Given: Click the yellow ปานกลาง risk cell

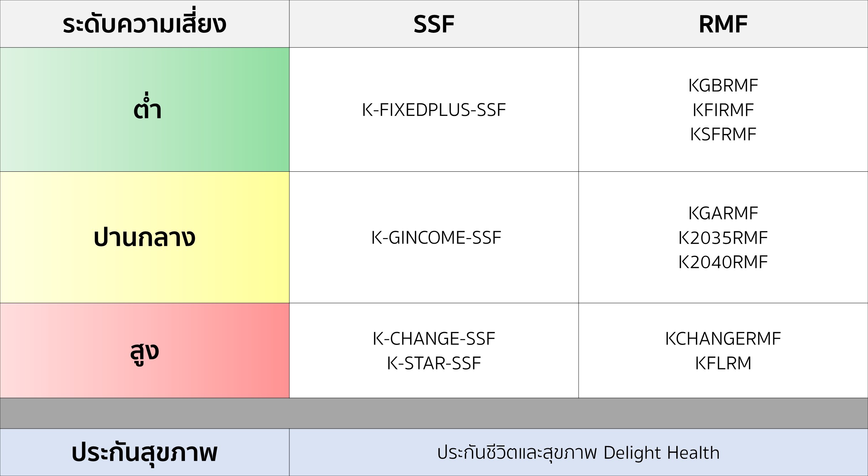Looking at the screenshot, I should coord(144,238).
